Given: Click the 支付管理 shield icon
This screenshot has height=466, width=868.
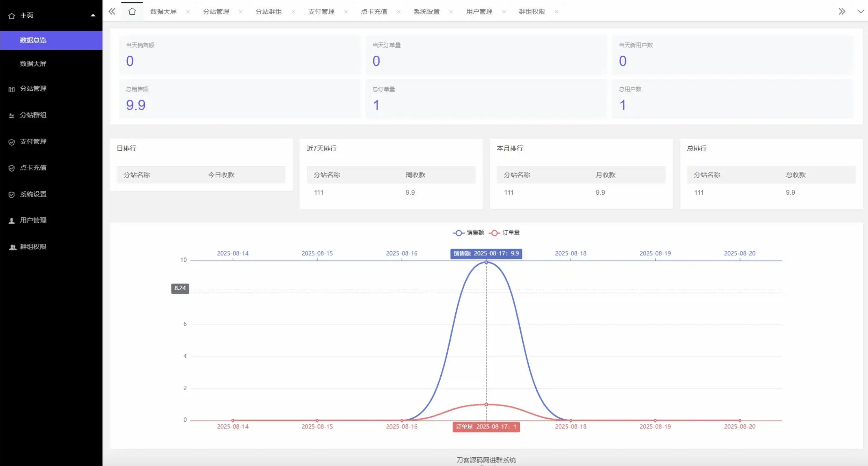Looking at the screenshot, I should [12, 142].
